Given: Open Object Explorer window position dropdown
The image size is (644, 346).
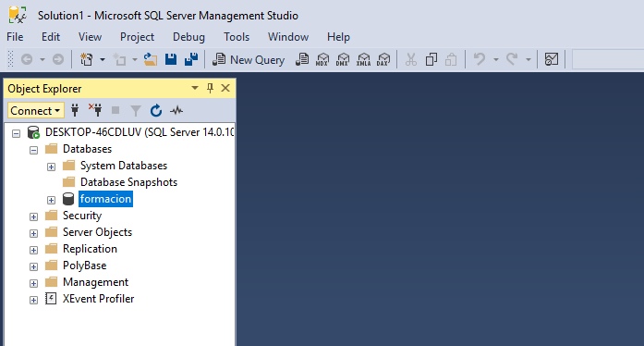Looking at the screenshot, I should pyautogui.click(x=195, y=88).
